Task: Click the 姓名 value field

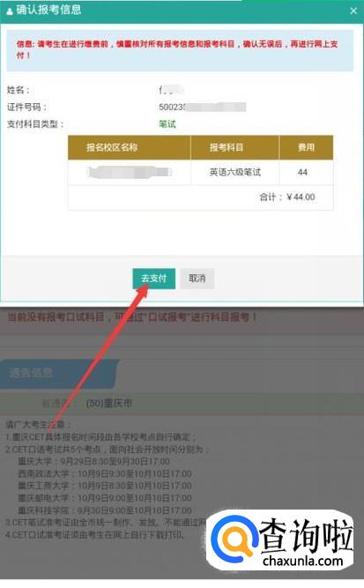Action: tap(171, 90)
